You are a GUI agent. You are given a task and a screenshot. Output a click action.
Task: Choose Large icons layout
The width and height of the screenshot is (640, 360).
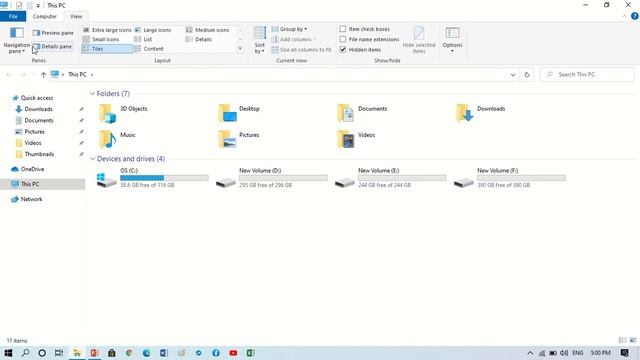(x=153, y=30)
